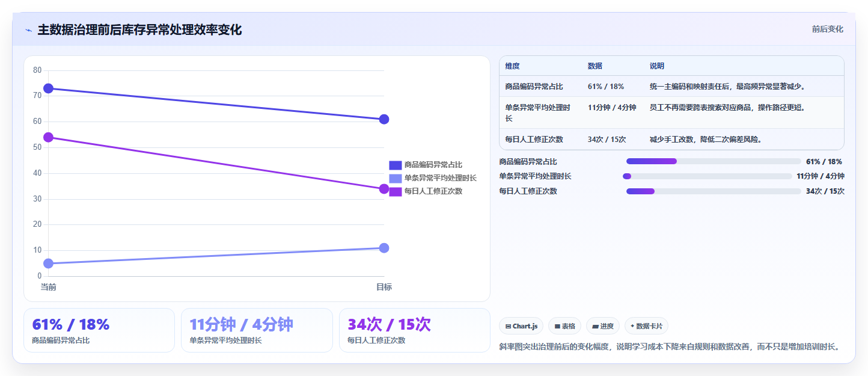Toggle the 单条异常平均处理时长 legend item
The height and width of the screenshot is (376, 868).
click(433, 178)
